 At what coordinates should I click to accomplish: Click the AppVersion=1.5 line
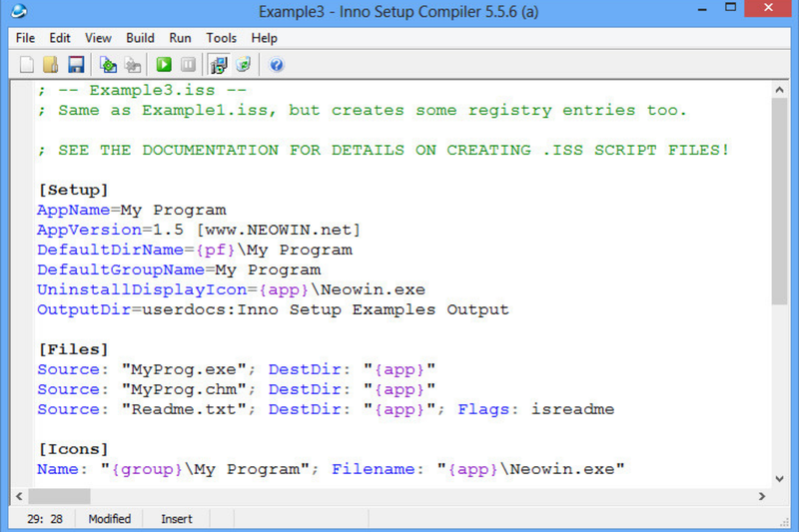pyautogui.click(x=199, y=230)
